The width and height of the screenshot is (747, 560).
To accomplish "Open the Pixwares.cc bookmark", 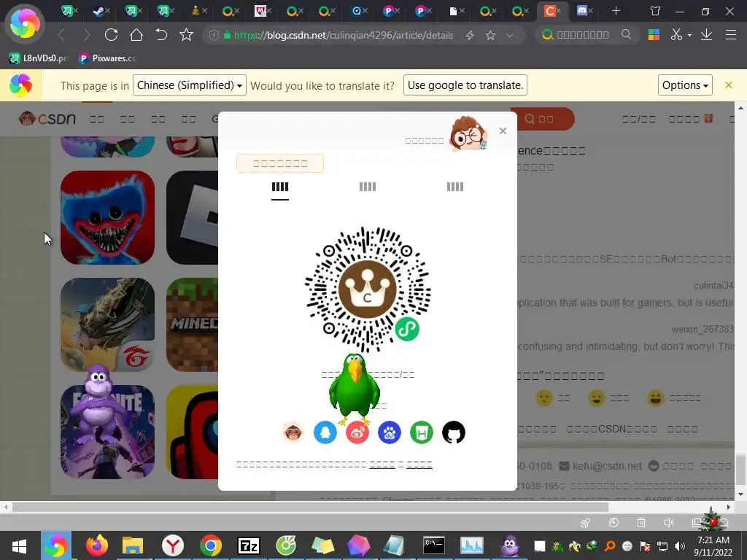I will (108, 58).
